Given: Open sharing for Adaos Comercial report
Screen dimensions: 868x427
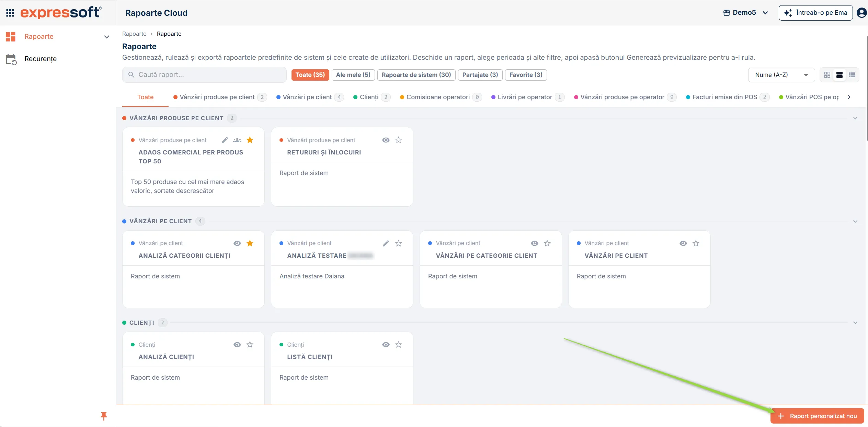Looking at the screenshot, I should click(x=237, y=140).
